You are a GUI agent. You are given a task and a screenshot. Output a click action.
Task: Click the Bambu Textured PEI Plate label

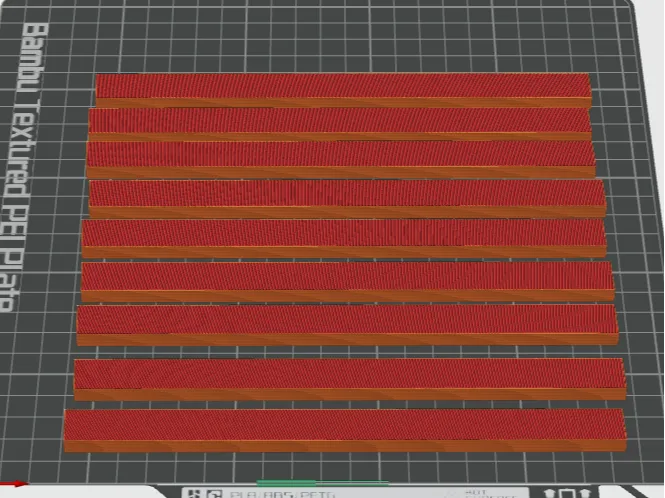pyautogui.click(x=22, y=168)
